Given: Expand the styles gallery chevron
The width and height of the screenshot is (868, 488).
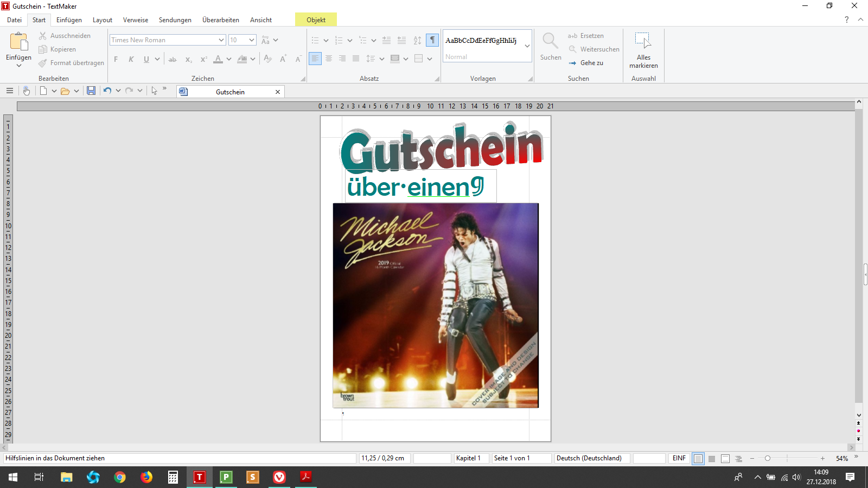Looking at the screenshot, I should pyautogui.click(x=527, y=46).
